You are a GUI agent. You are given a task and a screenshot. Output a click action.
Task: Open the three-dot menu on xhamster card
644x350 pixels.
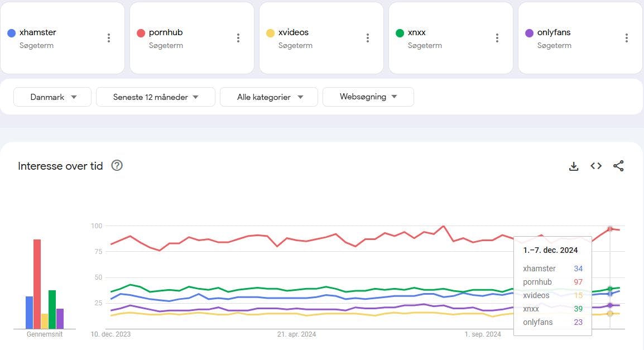[x=109, y=38]
